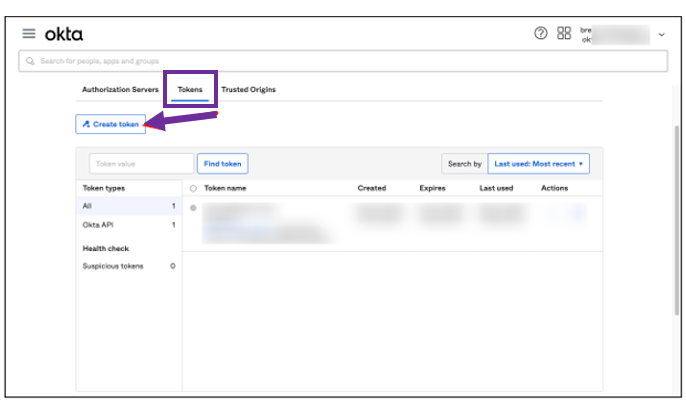
Task: Click the magnifier icon in search bar
Action: (x=30, y=61)
